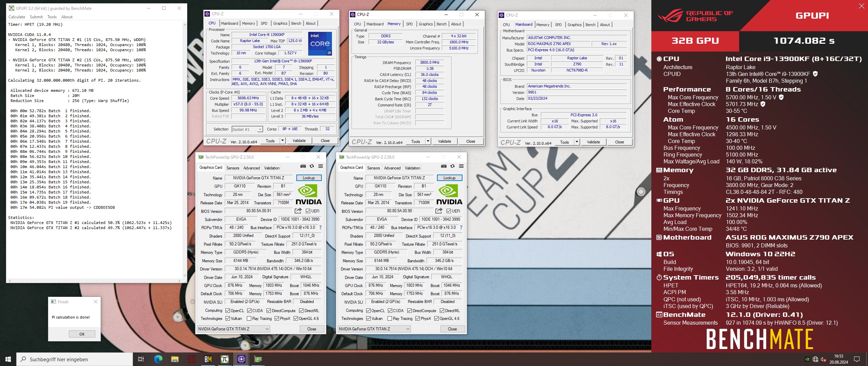The width and height of the screenshot is (868, 366).
Task: Click Close button in the CPU-Z Mainboard window
Action: click(x=619, y=142)
